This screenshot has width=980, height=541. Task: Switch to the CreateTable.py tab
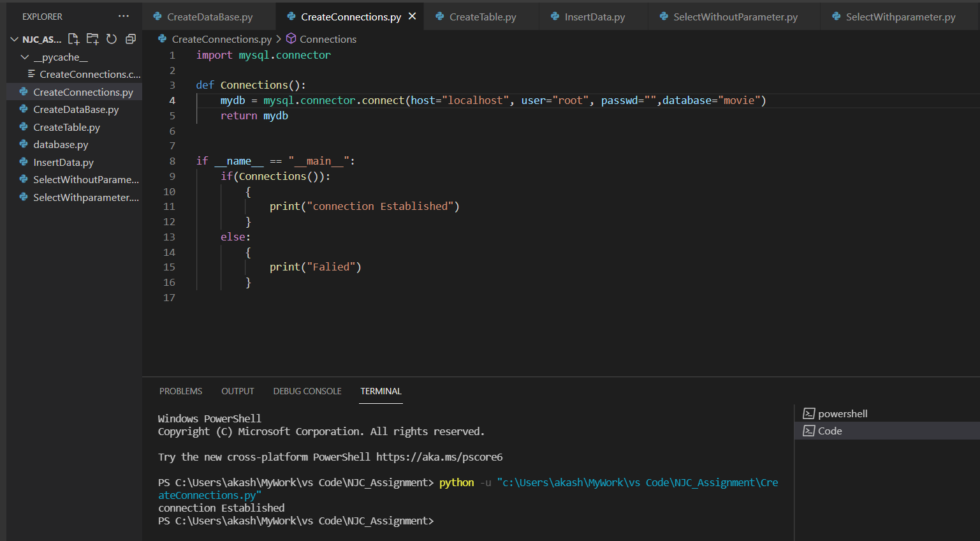[482, 17]
